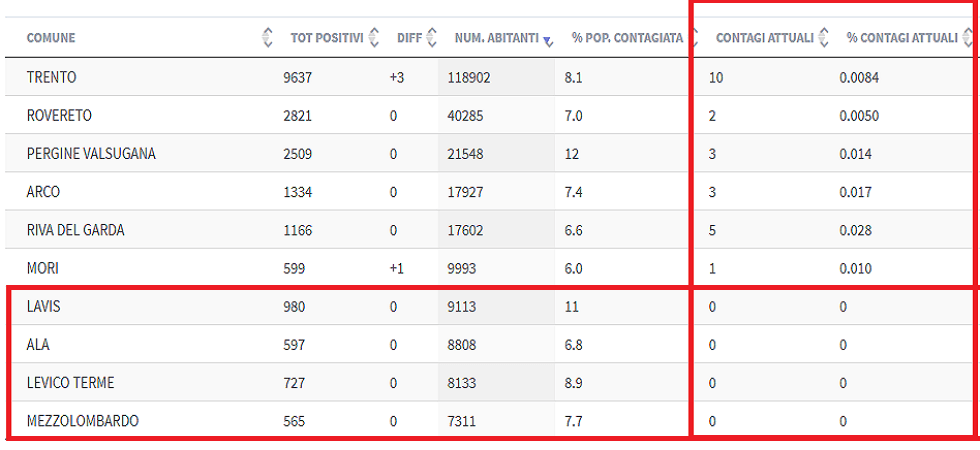
Task: Click the NUM. ABITANTI header label
Action: tap(496, 38)
